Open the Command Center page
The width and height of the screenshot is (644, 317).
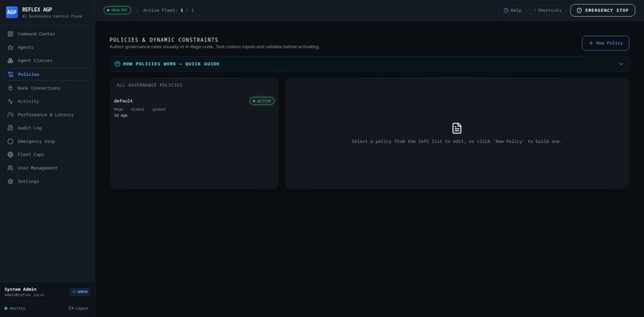(x=47, y=34)
